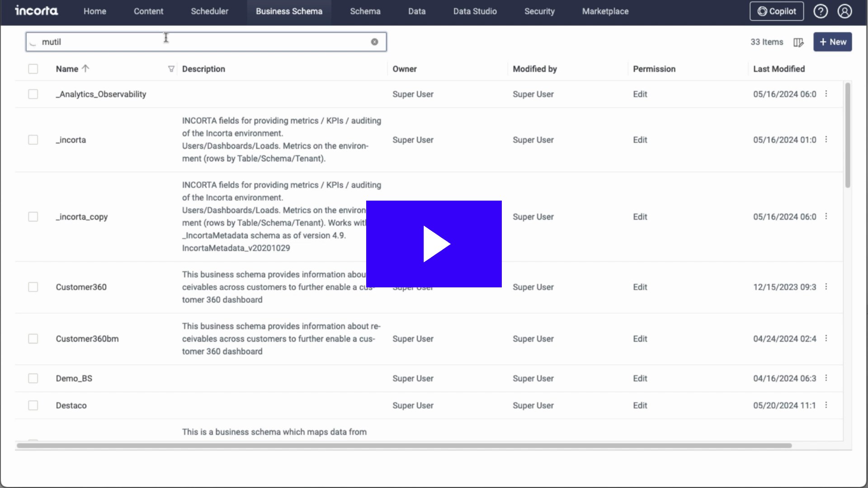This screenshot has width=868, height=488.
Task: Go to the Security tab
Action: pyautogui.click(x=539, y=11)
